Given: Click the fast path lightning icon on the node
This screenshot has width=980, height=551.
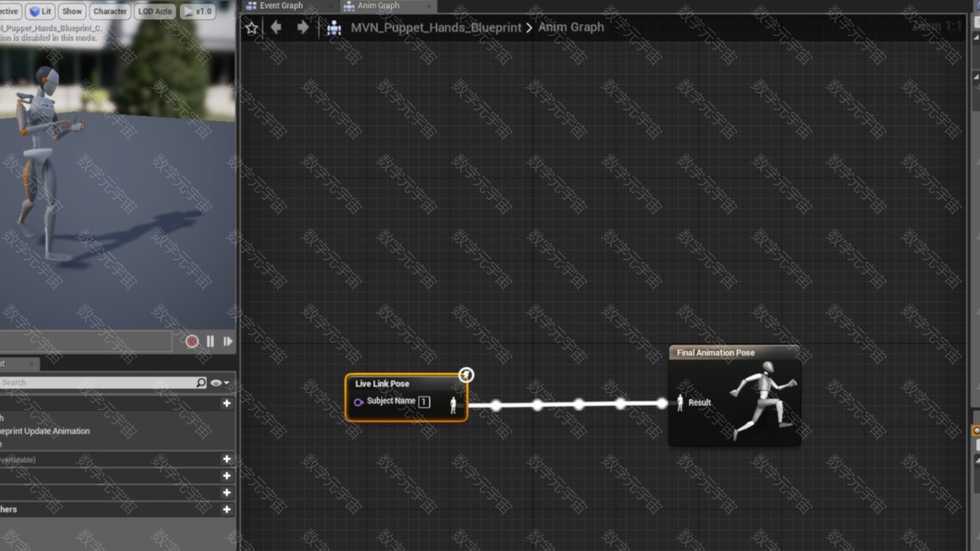Looking at the screenshot, I should point(466,375).
